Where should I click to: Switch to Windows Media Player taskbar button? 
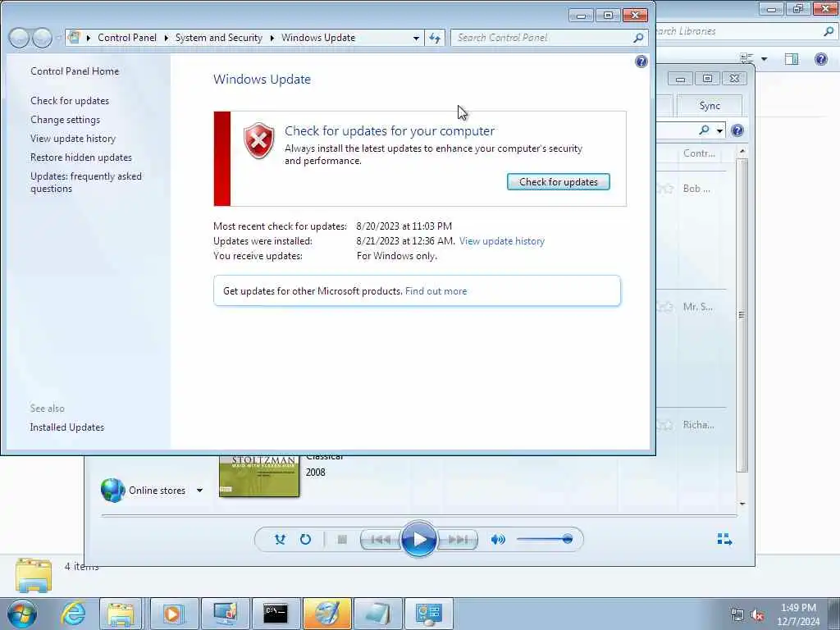point(174,614)
